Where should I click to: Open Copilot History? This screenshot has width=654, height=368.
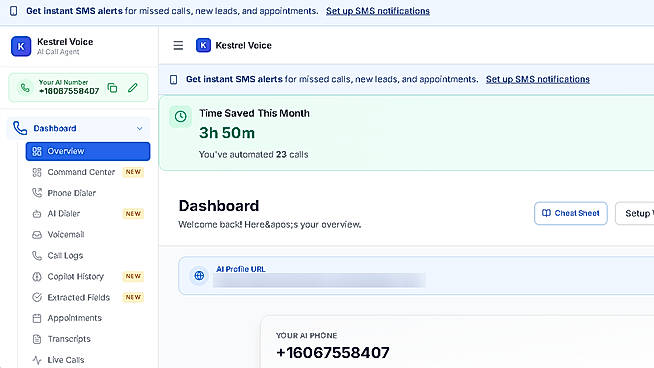tap(88, 276)
